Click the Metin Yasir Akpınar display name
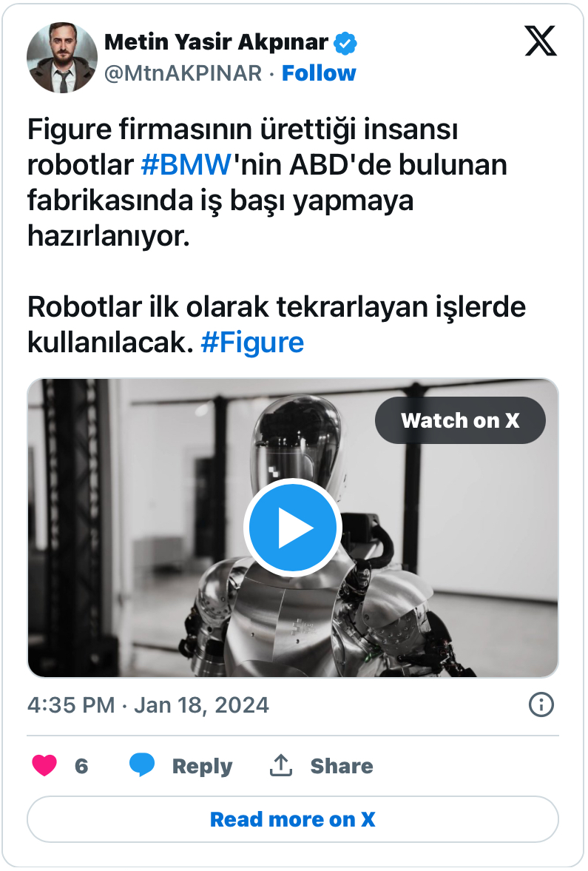Viewport: 588px width, 871px height. [x=216, y=42]
